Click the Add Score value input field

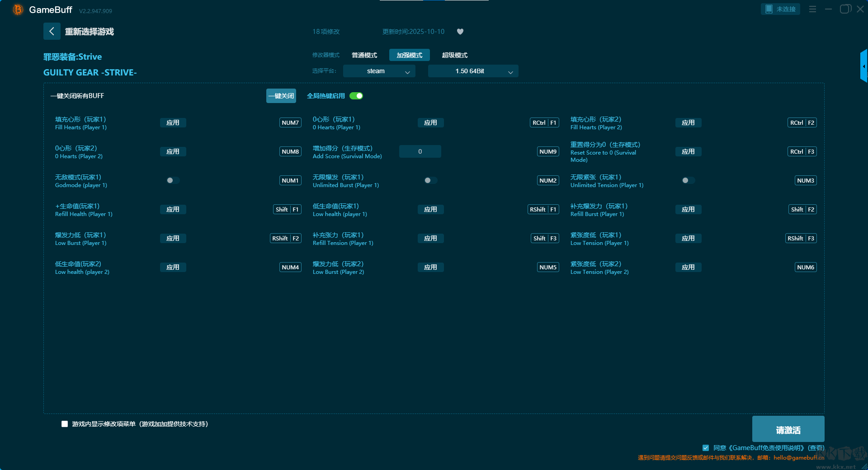coord(420,151)
